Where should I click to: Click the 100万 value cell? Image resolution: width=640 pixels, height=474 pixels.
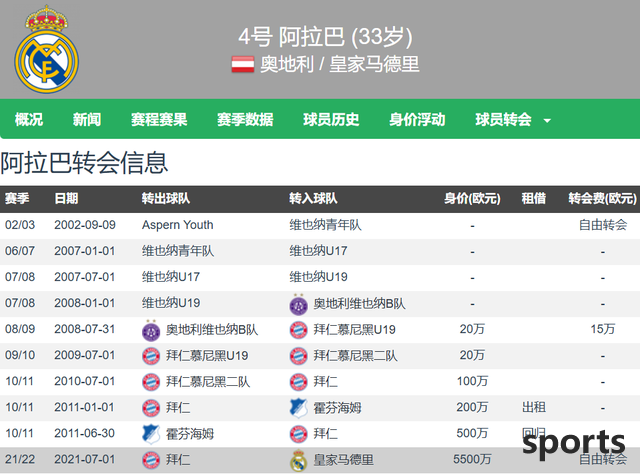click(472, 381)
